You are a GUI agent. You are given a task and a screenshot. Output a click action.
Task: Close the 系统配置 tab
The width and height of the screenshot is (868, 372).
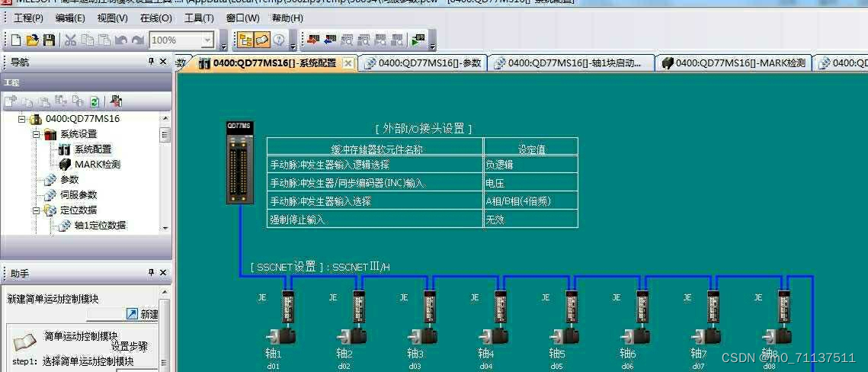(348, 64)
